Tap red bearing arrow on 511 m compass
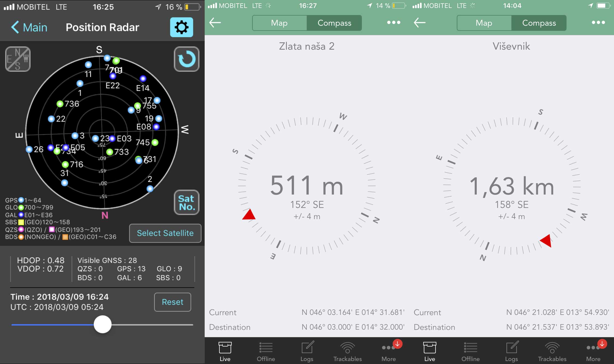Screen dimensions: 614x364 point(249,215)
